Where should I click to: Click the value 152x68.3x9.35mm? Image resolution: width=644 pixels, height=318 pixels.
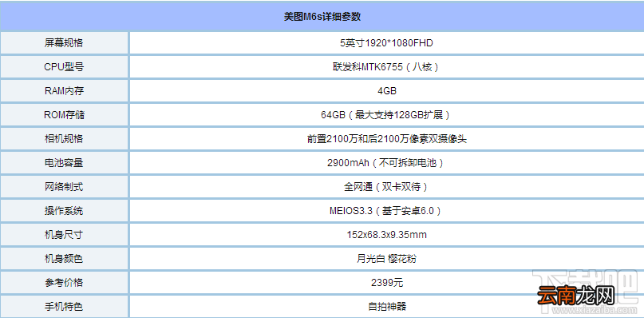pyautogui.click(x=386, y=234)
